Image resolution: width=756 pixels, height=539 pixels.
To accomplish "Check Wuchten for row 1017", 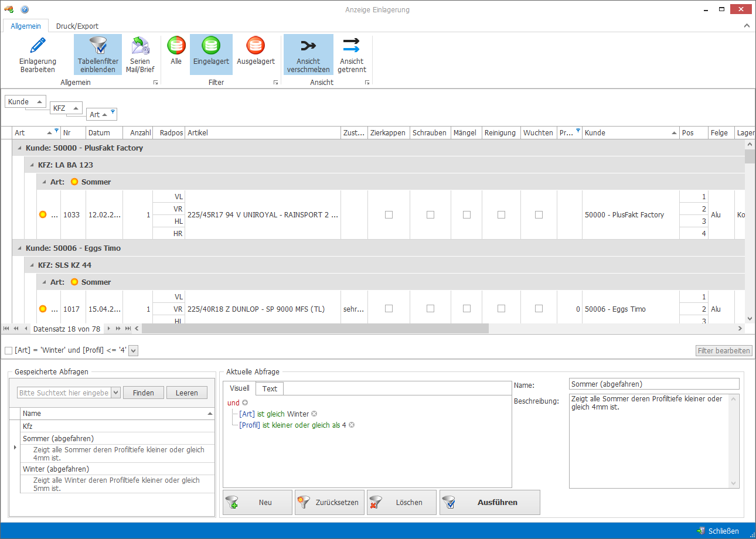I will point(539,309).
